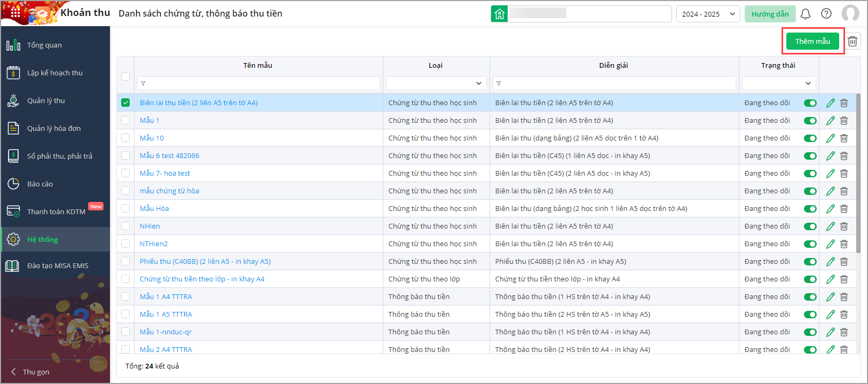
Task: Open Quản lý hóa đơn menu
Action: coord(56,129)
